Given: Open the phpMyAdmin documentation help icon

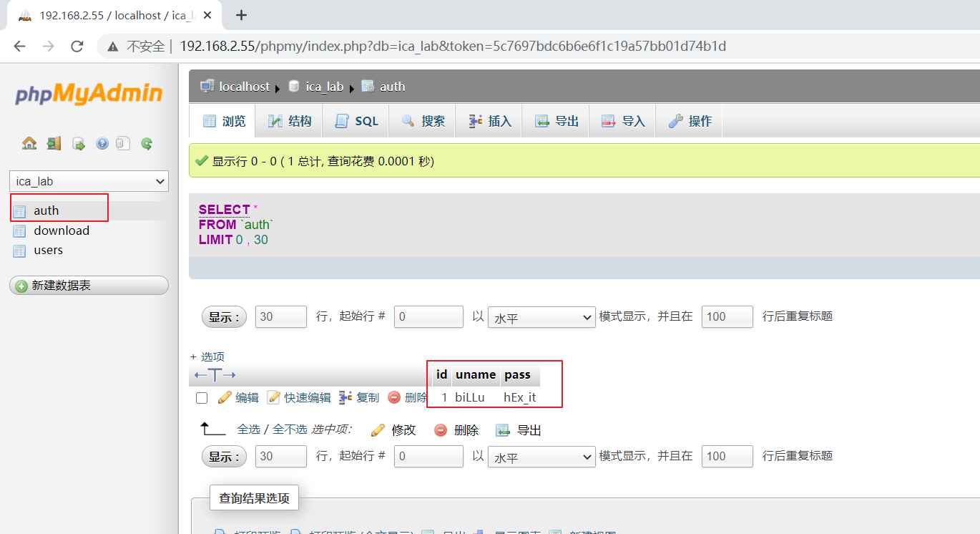Looking at the screenshot, I should (x=102, y=143).
